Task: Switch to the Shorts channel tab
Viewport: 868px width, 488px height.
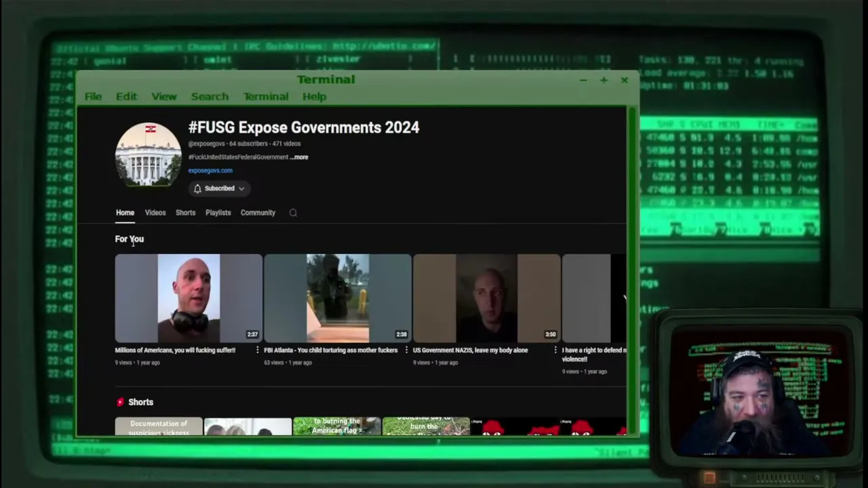Action: tap(185, 213)
